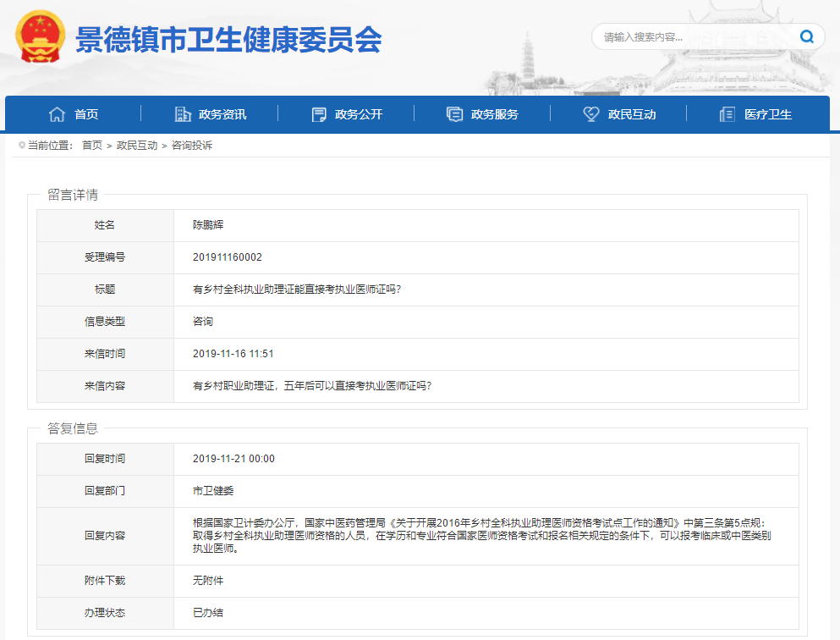Select 政务服务 in the navigation bar
840x640 pixels.
click(495, 114)
